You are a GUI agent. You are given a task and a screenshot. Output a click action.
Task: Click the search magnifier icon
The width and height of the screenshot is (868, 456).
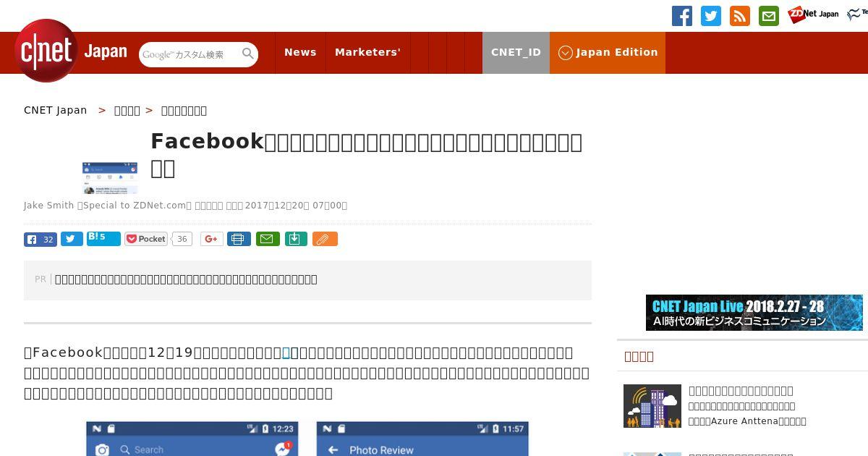[x=248, y=54]
